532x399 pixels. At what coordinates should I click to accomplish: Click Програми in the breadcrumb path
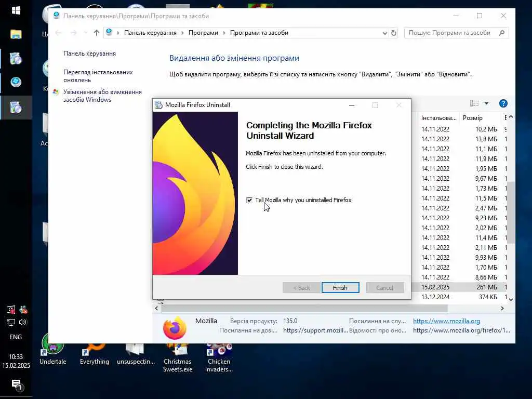pyautogui.click(x=203, y=33)
